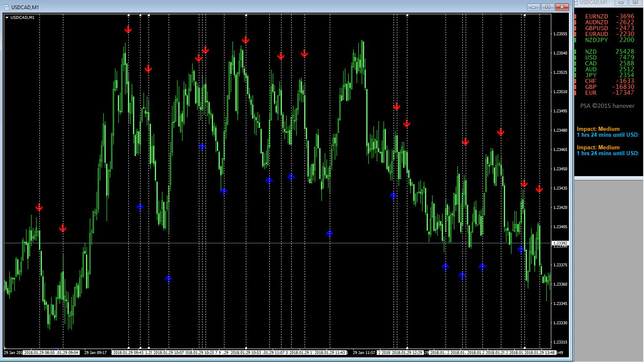Select the USD 7479 strength row
Viewport: 644px width, 362px height.
(605, 57)
